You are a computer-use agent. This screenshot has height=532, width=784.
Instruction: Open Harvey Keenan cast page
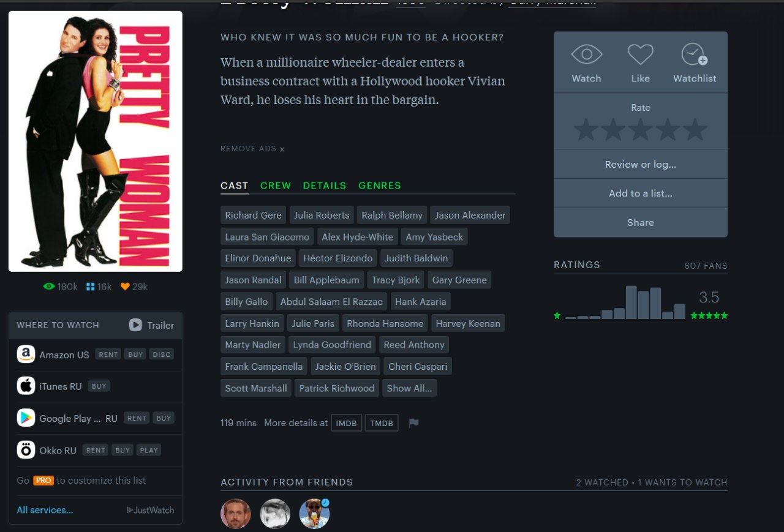click(x=468, y=323)
